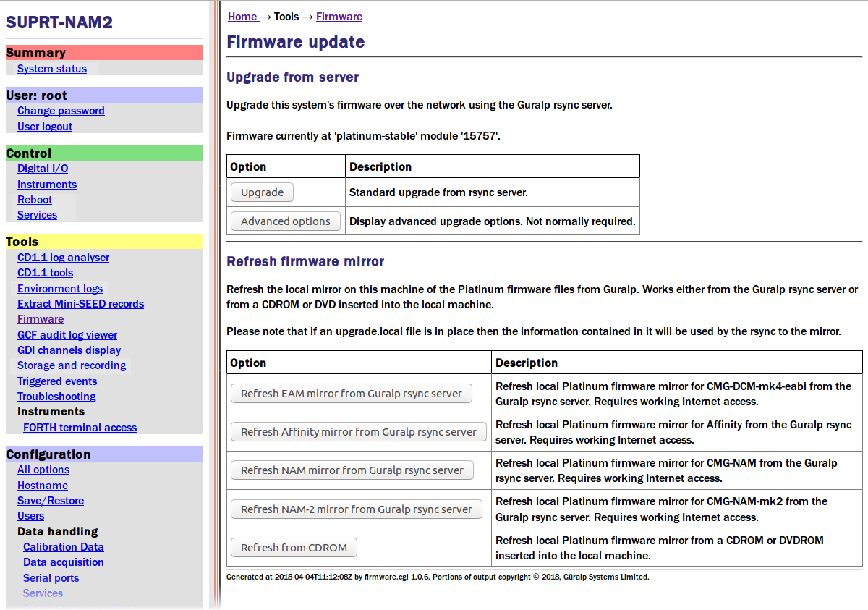Open the Advanced options button
This screenshot has width=868, height=610.
point(286,221)
